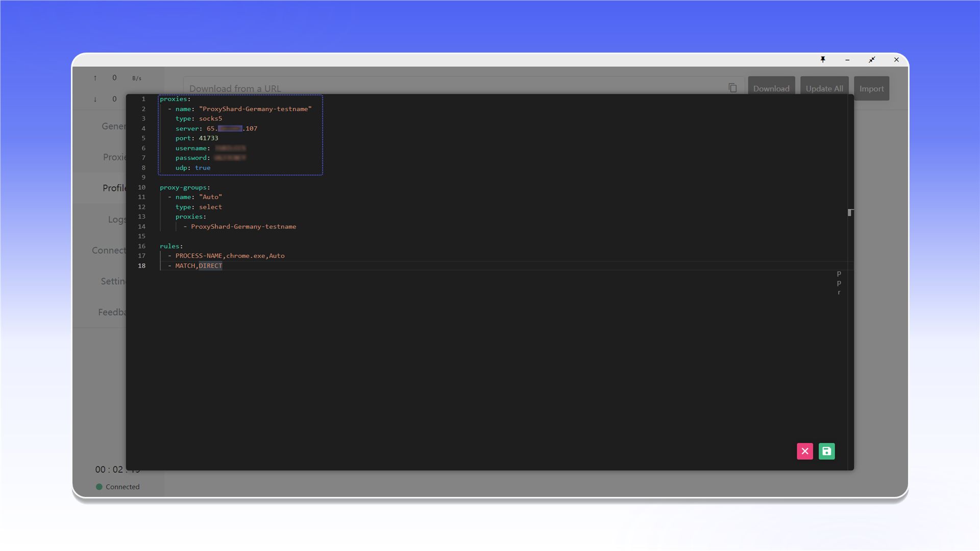This screenshot has width=980, height=551.
Task: Minimize the Clash window
Action: tap(847, 60)
